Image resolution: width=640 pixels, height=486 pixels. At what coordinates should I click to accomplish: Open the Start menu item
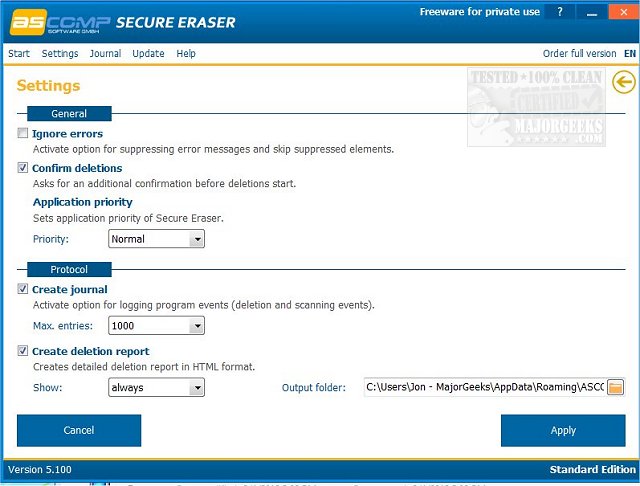pyautogui.click(x=19, y=53)
